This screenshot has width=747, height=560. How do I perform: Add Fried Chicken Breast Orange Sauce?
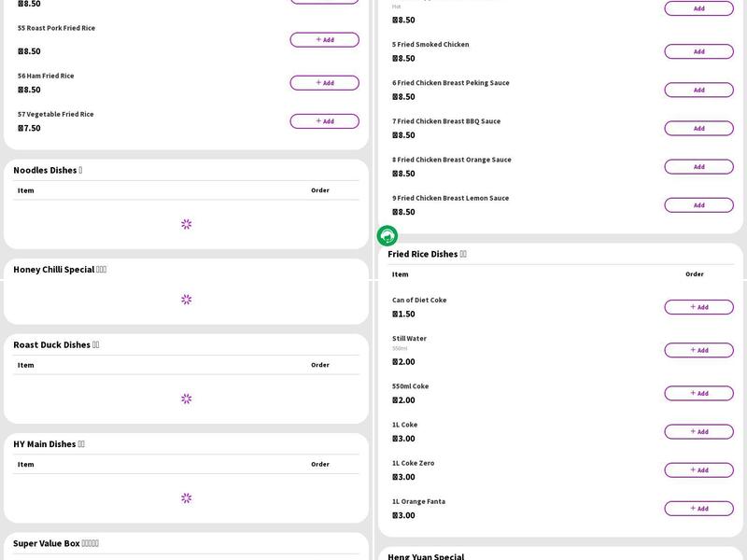698,166
